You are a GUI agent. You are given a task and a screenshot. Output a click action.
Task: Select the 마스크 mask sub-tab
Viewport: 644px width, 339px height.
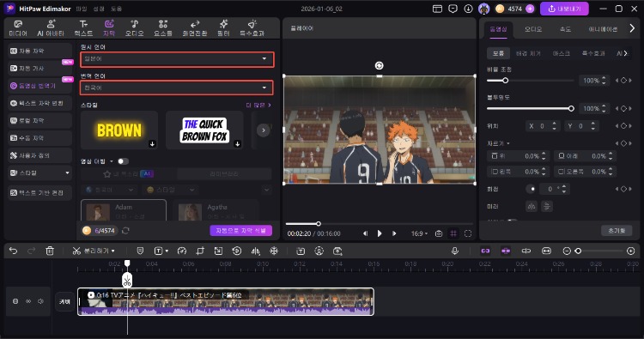tap(561, 53)
